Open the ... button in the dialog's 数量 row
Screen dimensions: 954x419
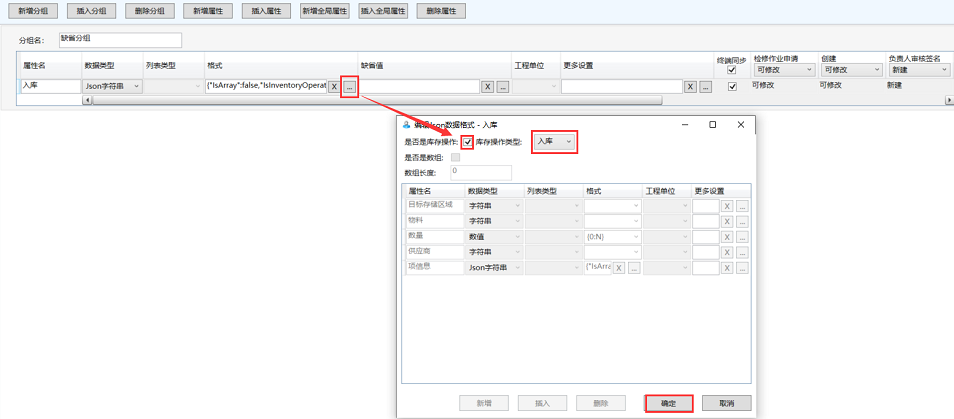pos(742,237)
